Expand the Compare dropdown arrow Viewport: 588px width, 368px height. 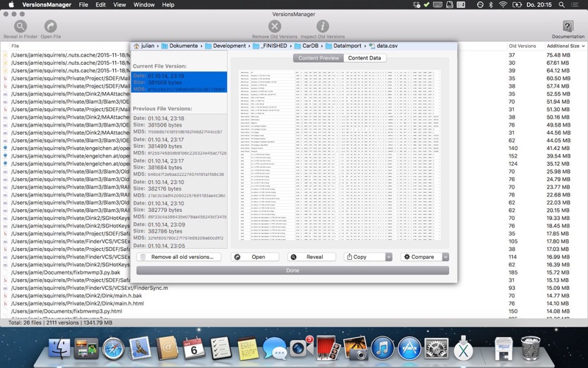pos(445,257)
